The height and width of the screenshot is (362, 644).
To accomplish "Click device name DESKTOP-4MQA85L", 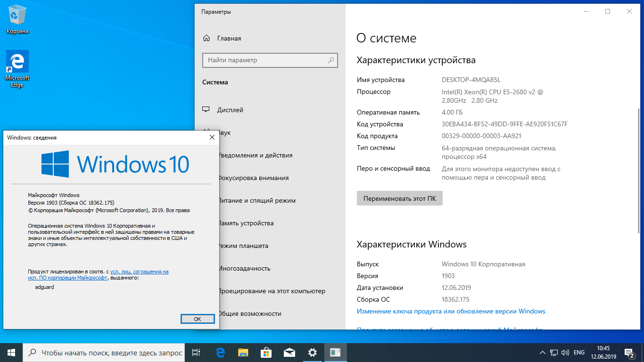I will tap(471, 80).
